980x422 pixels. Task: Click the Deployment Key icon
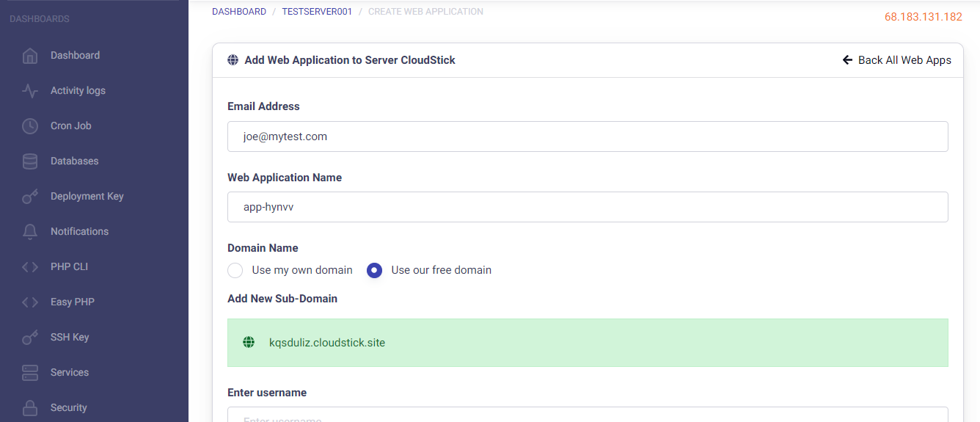(30, 197)
